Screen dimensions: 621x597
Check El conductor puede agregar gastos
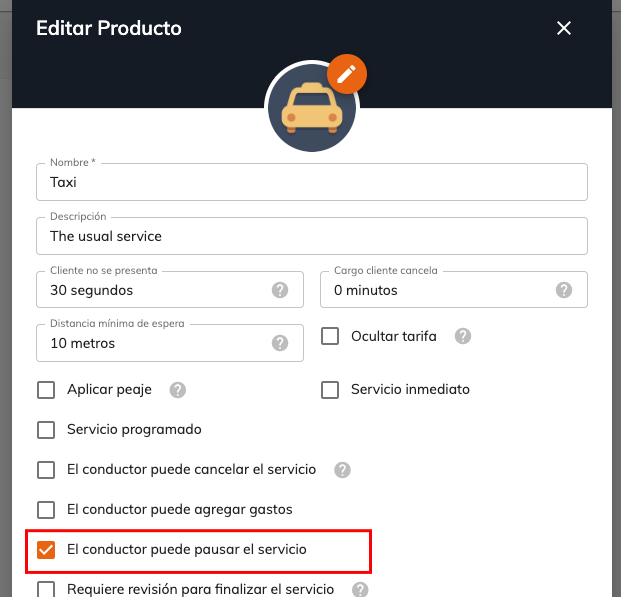(x=46, y=510)
